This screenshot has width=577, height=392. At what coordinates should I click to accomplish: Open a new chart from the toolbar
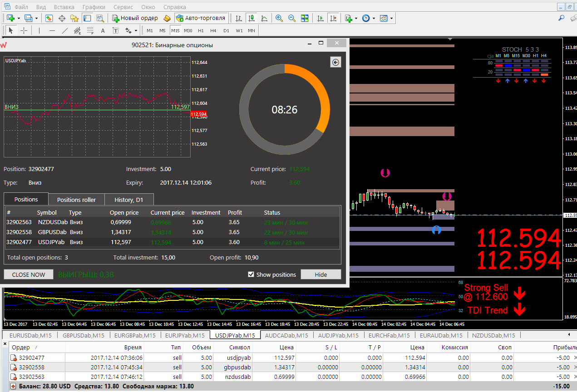(11, 18)
